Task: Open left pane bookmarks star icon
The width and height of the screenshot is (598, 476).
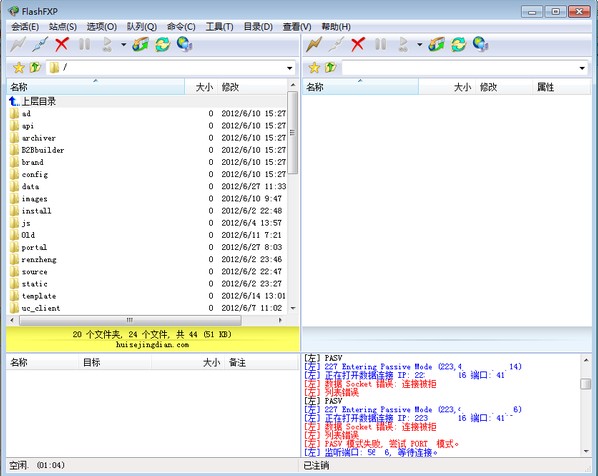Action: (x=19, y=68)
